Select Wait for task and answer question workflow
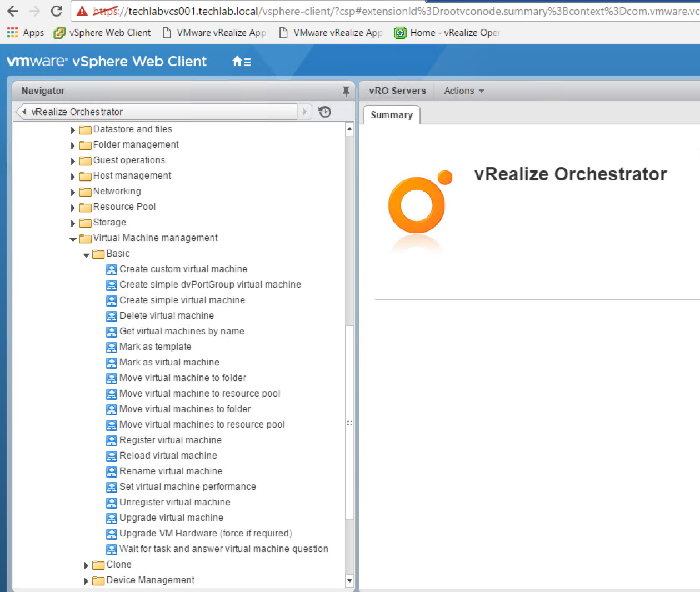The height and width of the screenshot is (592, 700). click(224, 549)
